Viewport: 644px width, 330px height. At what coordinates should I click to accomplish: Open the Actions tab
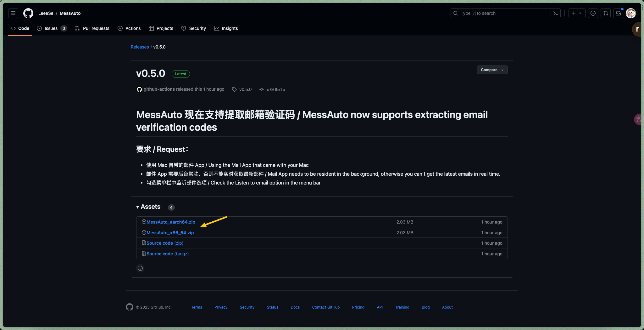click(129, 28)
